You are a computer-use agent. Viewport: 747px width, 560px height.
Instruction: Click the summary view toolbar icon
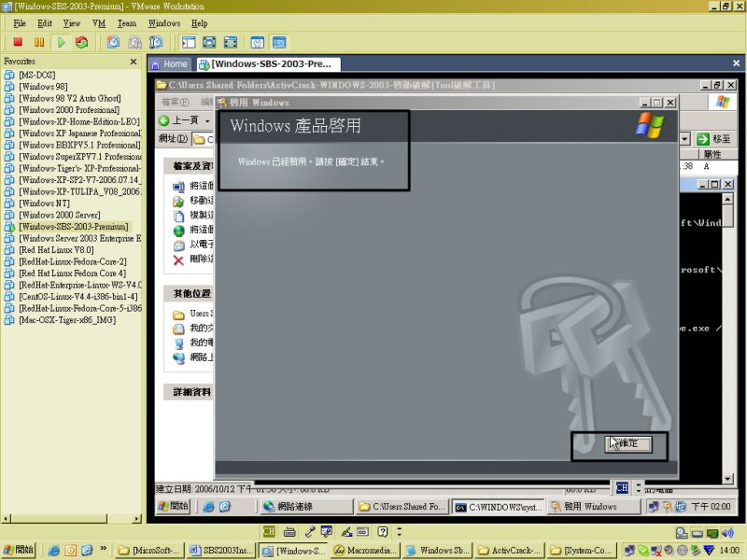click(x=258, y=42)
